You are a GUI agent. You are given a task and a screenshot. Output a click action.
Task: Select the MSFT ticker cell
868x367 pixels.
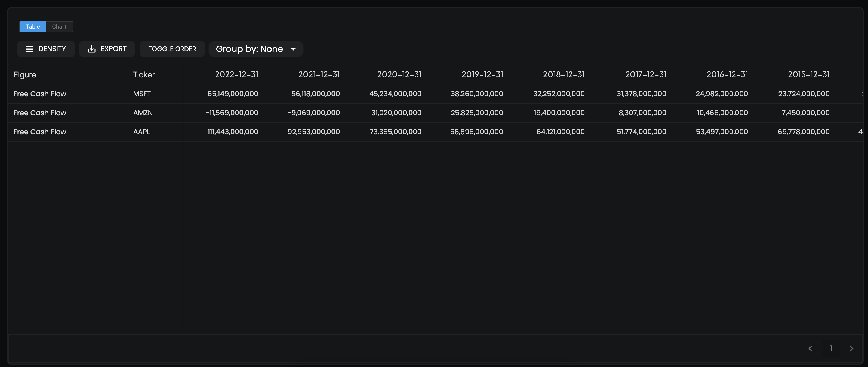pos(142,94)
